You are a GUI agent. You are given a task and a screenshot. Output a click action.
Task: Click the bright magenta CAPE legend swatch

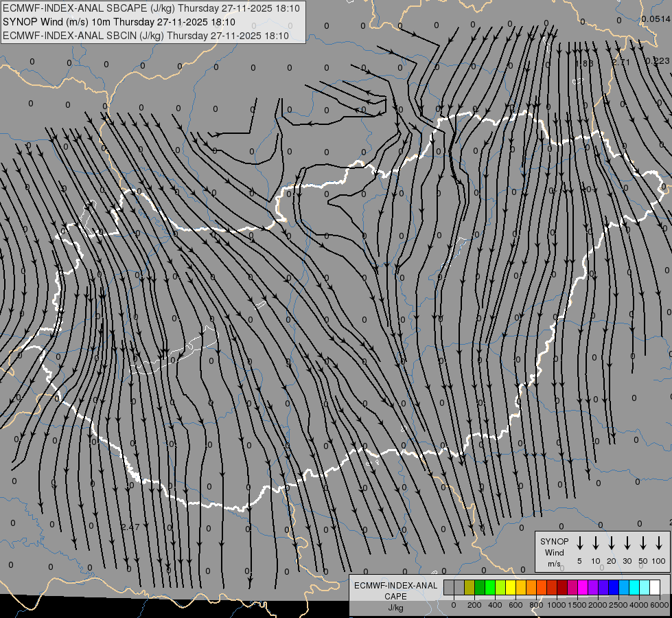583,587
